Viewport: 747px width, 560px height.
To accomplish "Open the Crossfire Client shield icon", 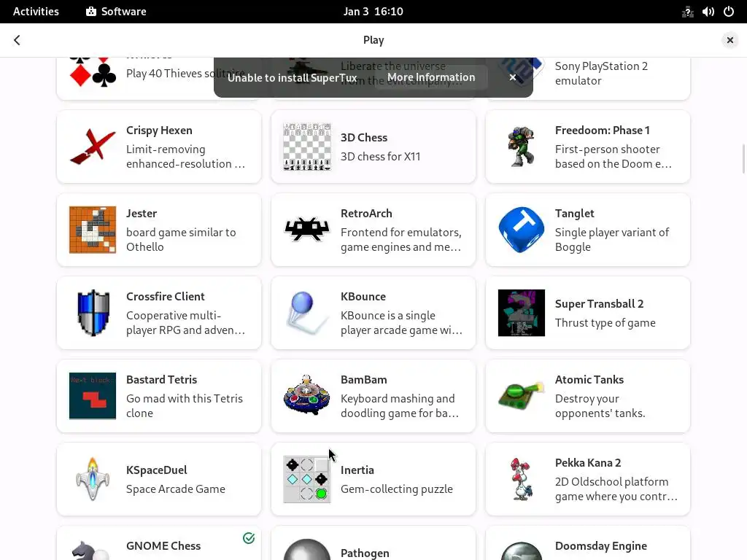I will [93, 313].
